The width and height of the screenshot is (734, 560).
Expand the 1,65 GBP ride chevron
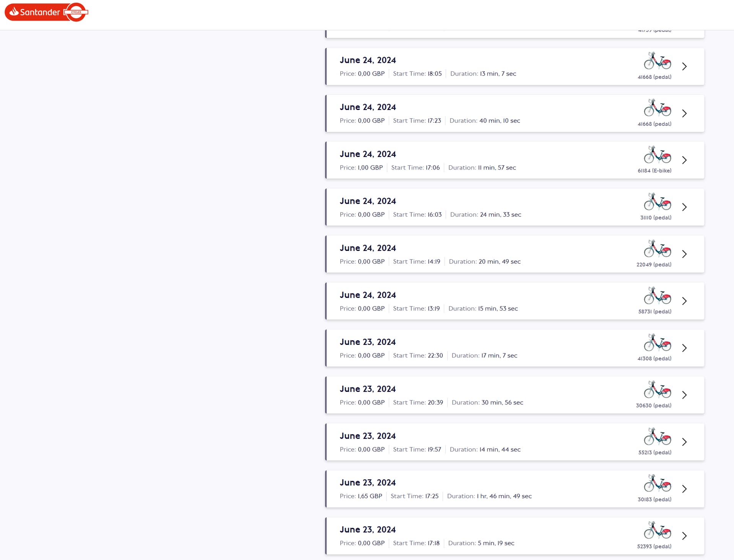click(x=684, y=489)
